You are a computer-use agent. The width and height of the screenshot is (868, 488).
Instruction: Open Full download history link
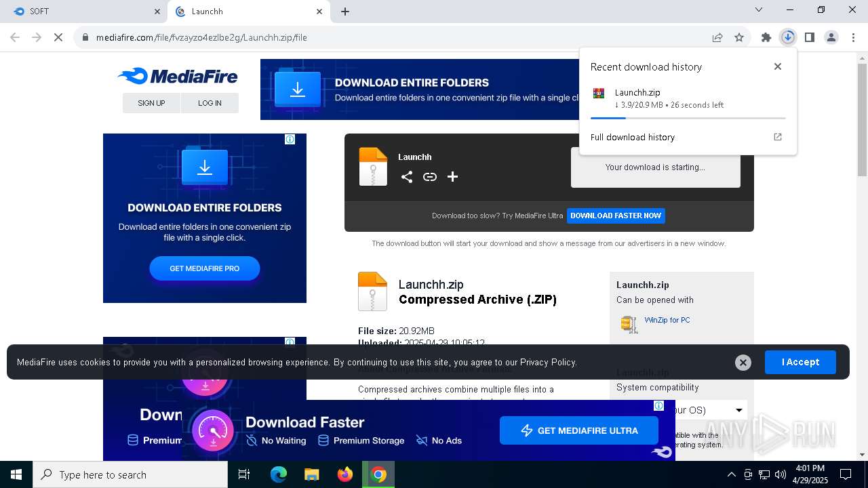point(633,137)
